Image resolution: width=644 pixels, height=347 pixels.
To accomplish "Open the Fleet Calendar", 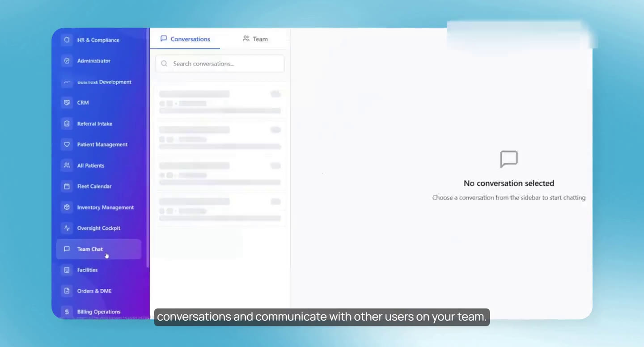I will 99,186.
